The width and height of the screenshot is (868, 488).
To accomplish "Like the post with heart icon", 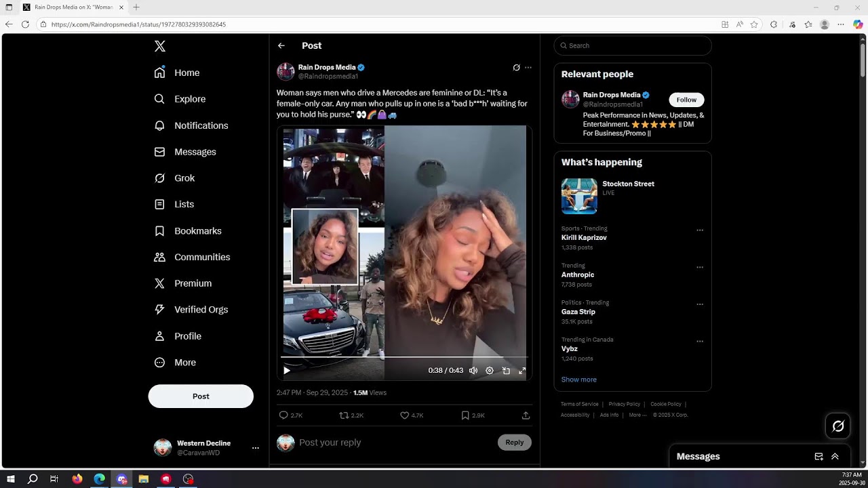I will 405,415.
